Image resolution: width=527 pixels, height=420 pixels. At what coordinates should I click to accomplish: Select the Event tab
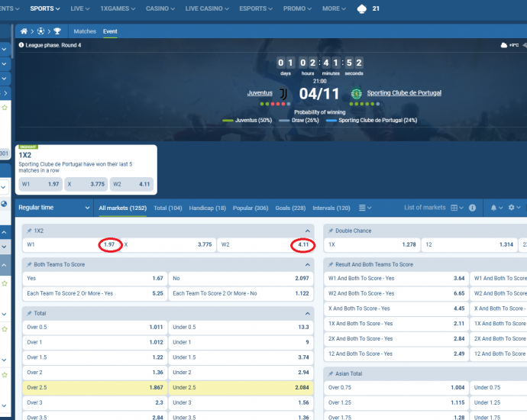pos(110,31)
